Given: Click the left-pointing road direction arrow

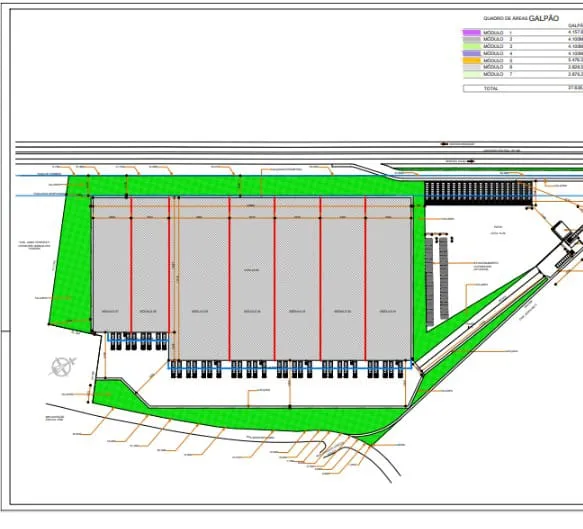Looking at the screenshot, I should pyautogui.click(x=444, y=143).
